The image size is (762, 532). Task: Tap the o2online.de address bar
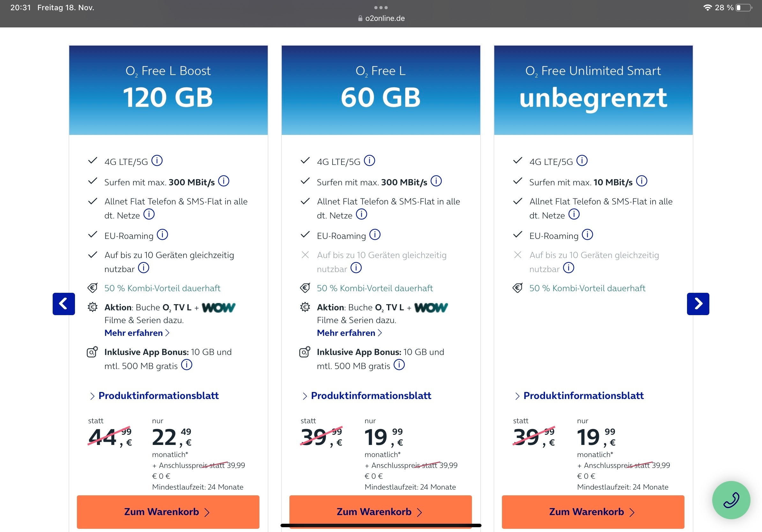(381, 18)
